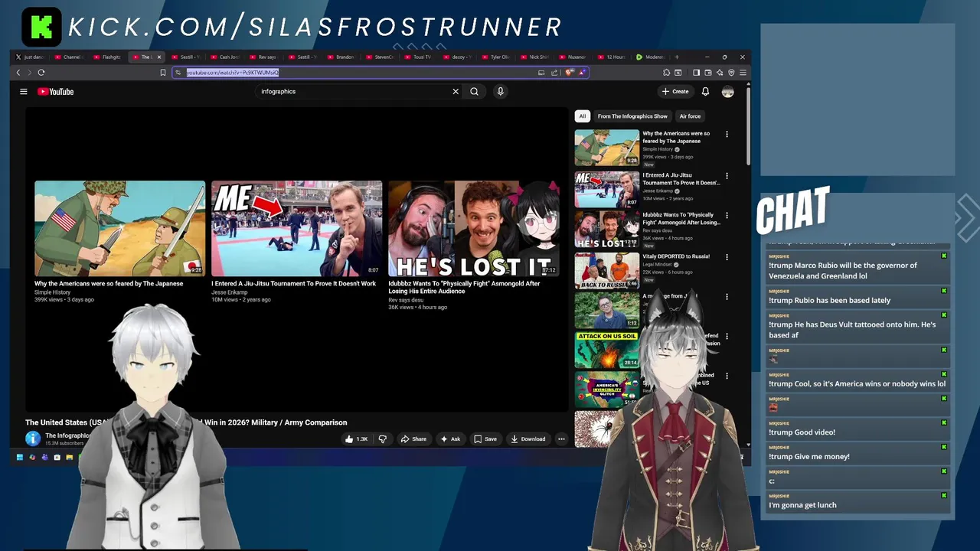Open sidebar 'ATTACK ON US SOIL' thumbnail
The image size is (980, 551).
tap(607, 350)
